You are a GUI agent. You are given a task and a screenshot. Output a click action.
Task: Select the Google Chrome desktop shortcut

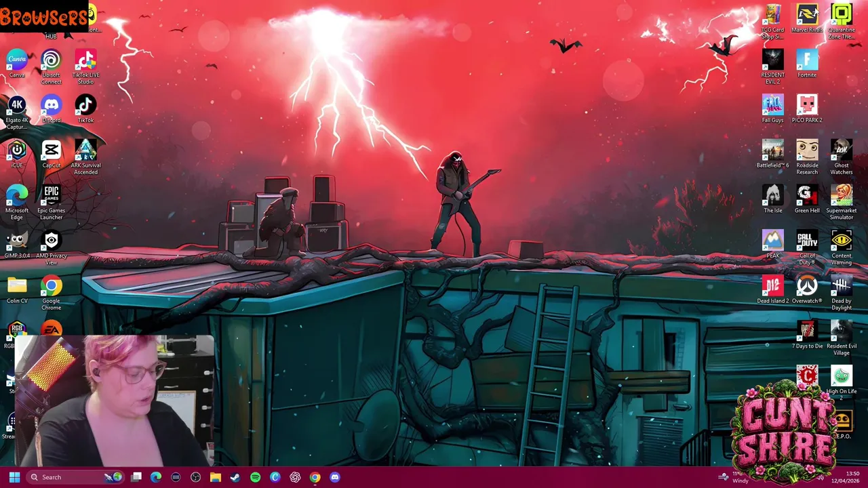pyautogui.click(x=51, y=293)
